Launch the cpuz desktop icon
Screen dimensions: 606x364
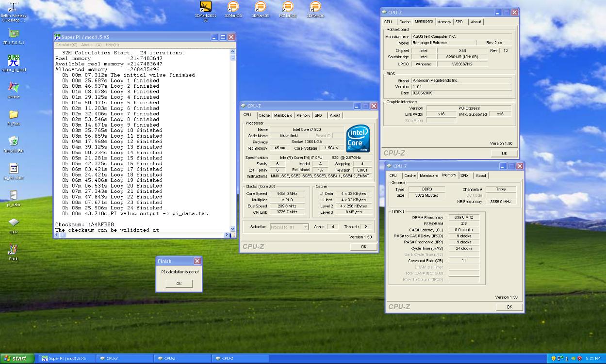pyautogui.click(x=14, y=225)
